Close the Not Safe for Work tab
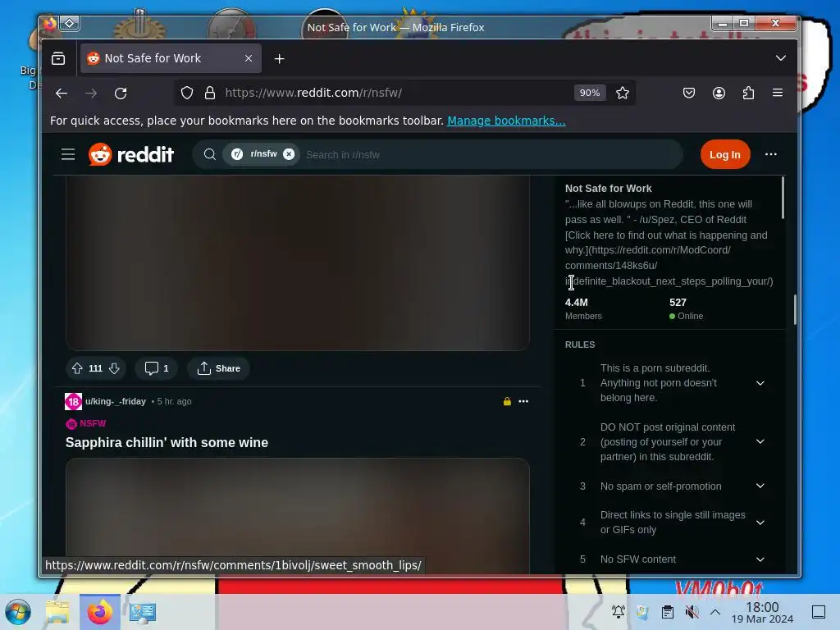 coord(249,58)
